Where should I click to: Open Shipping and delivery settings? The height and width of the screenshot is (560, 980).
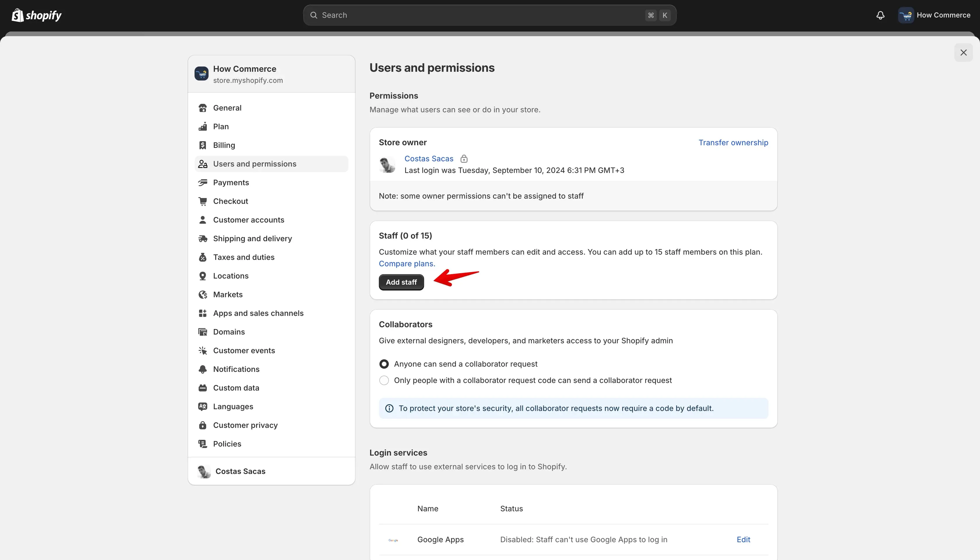point(272,239)
